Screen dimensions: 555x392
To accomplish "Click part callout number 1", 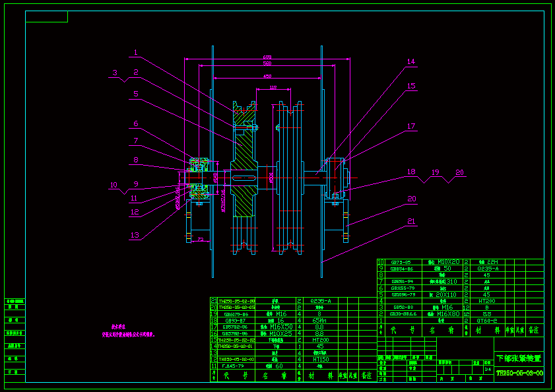I will pos(135,53).
